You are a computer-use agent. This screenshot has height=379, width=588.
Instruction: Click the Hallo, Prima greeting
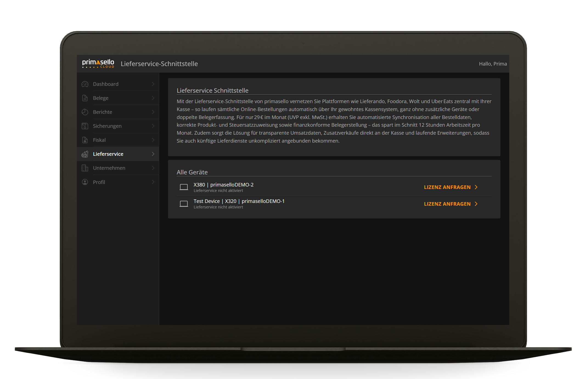[x=493, y=64]
